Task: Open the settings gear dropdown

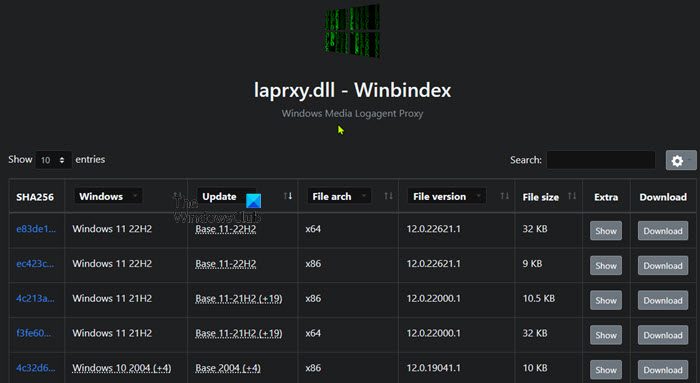Action: (681, 160)
